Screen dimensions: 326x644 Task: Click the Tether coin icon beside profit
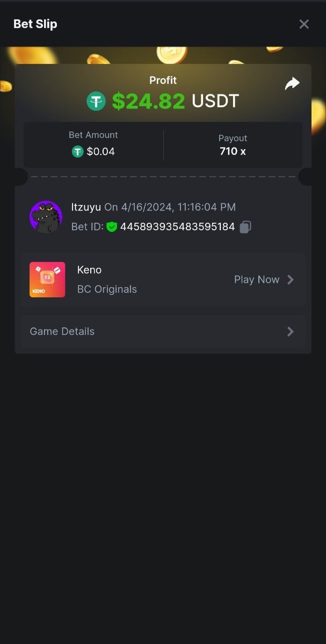pos(96,101)
